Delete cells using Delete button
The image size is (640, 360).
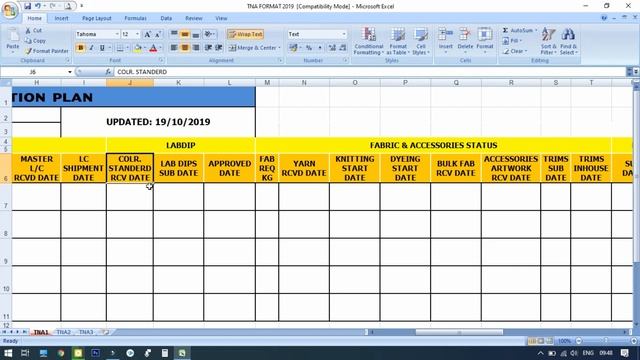[x=465, y=40]
